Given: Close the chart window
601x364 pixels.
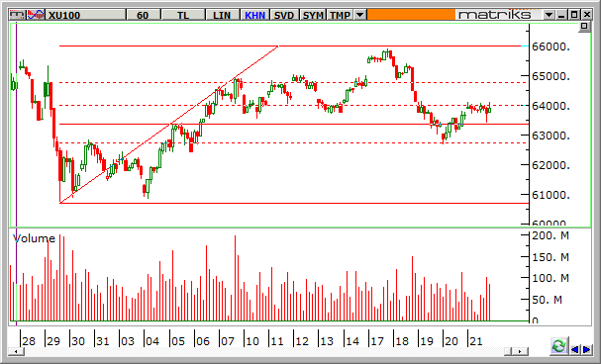Looking at the screenshot, I should pyautogui.click(x=587, y=15).
